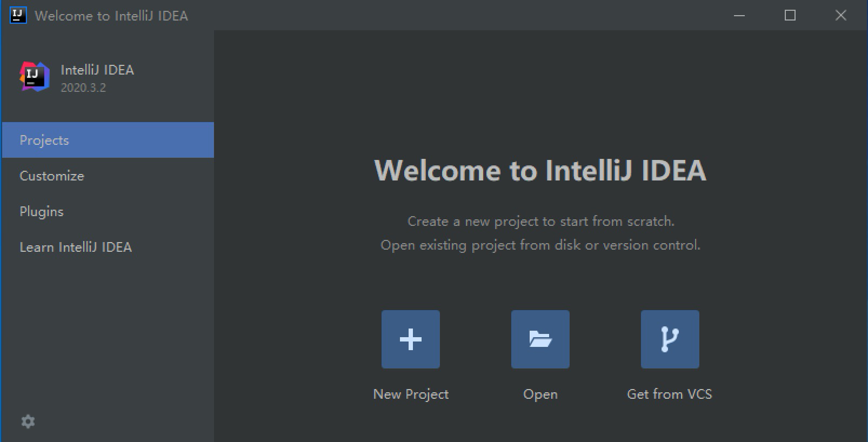Screen dimensions: 868x442
Task: Click the Open label
Action: click(540, 394)
